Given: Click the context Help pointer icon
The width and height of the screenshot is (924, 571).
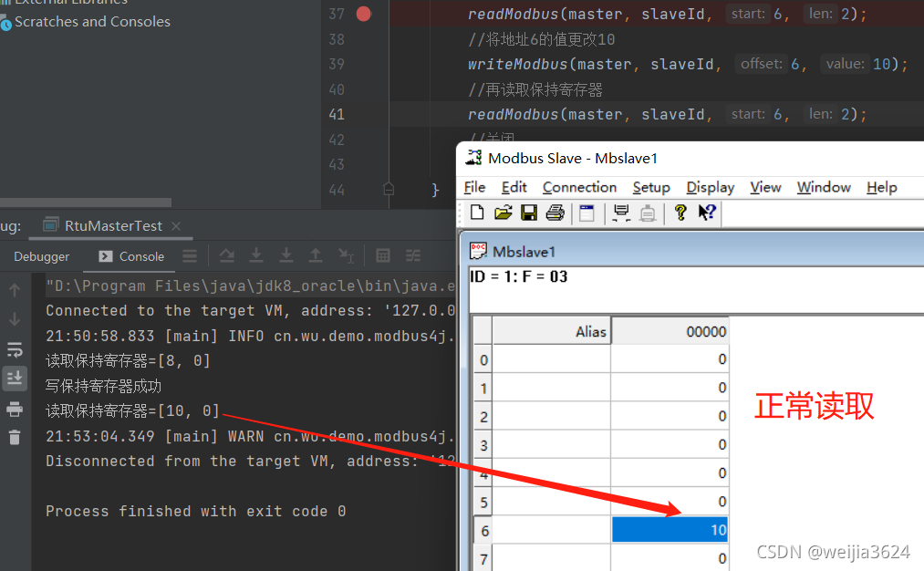Looking at the screenshot, I should tap(707, 213).
